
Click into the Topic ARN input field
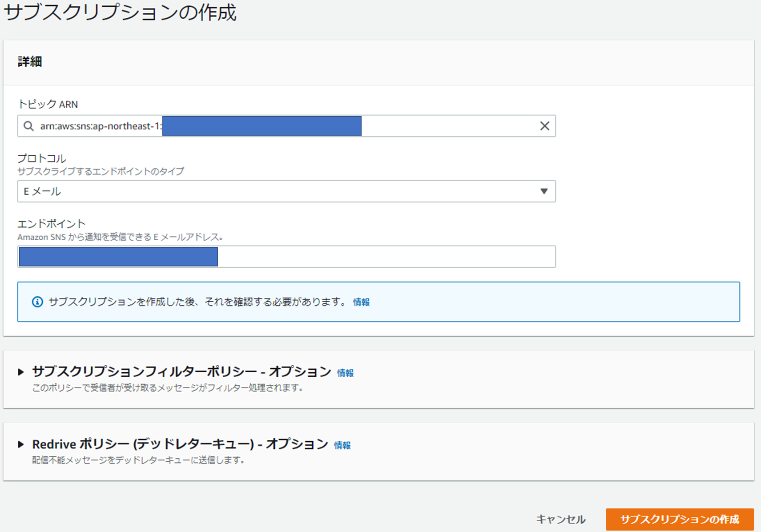pos(286,126)
